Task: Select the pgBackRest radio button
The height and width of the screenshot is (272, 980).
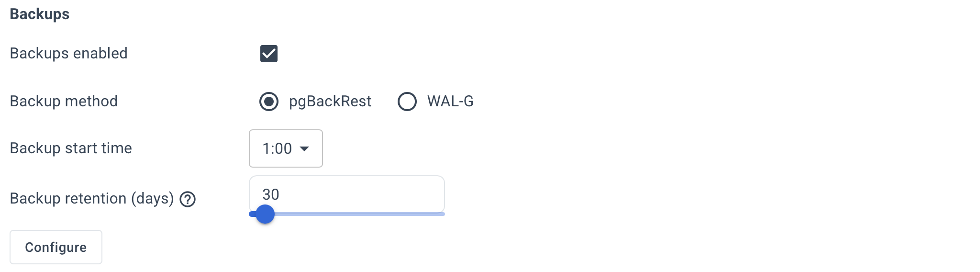Action: point(269,102)
